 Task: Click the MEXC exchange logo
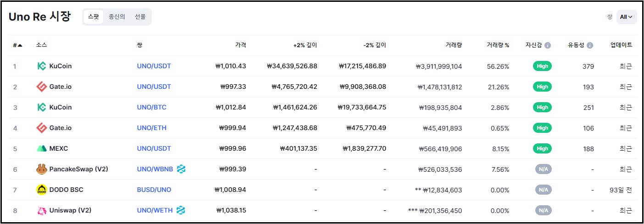(41, 148)
